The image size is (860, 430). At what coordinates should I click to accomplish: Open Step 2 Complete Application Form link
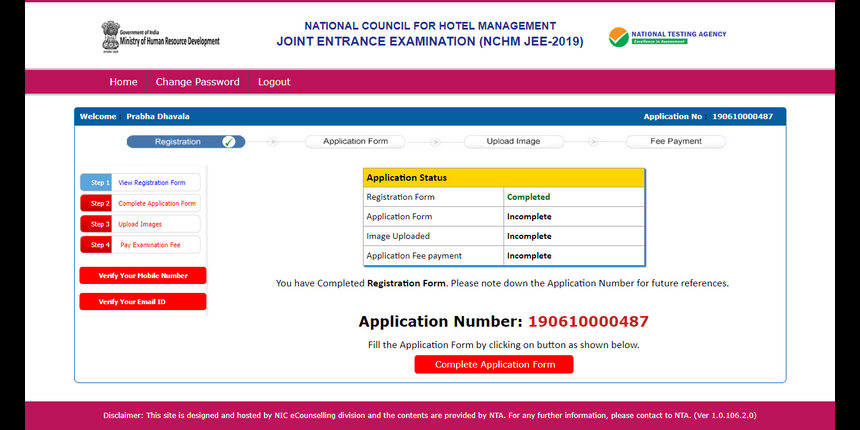tap(140, 203)
